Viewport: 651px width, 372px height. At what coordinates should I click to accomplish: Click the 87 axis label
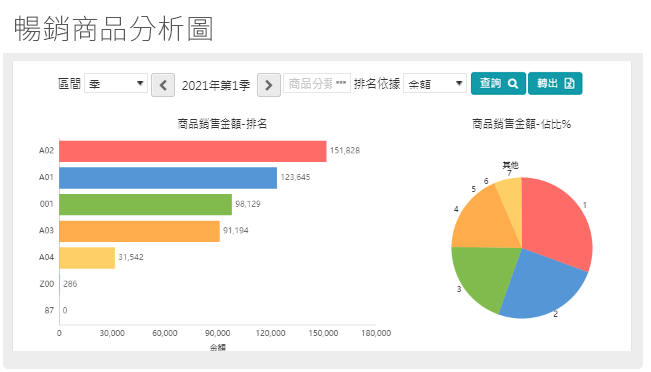pyautogui.click(x=49, y=311)
